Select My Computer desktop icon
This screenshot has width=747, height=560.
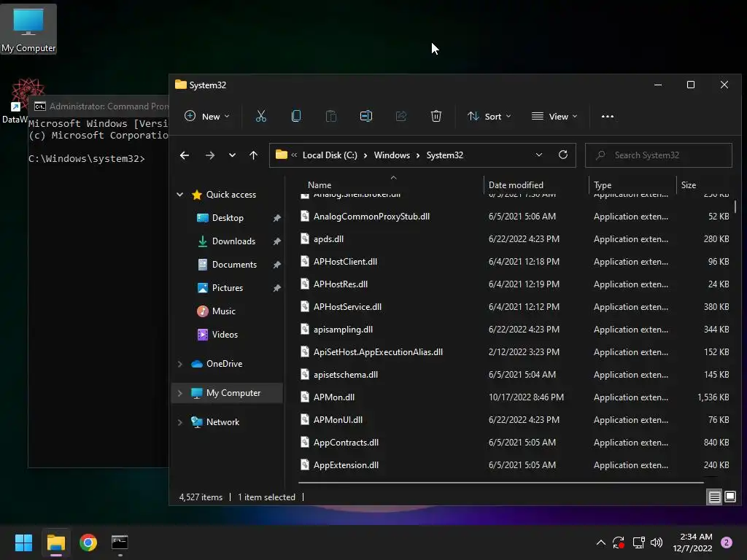(x=28, y=30)
